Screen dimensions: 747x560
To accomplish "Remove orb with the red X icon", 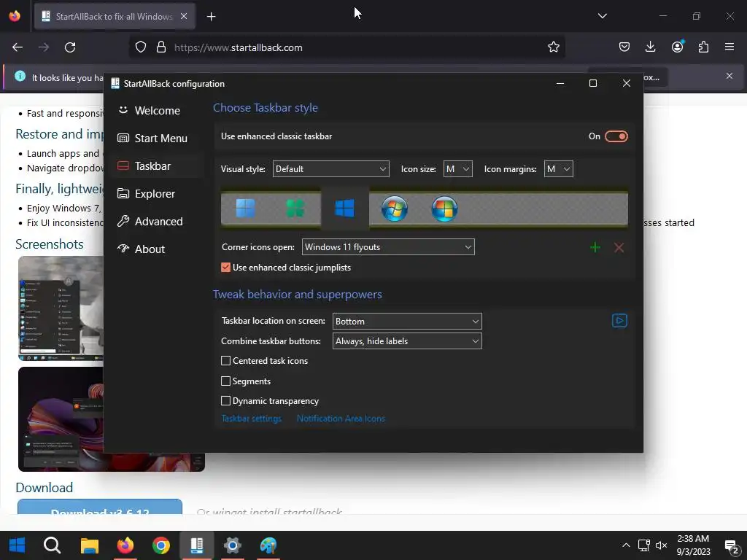I will pyautogui.click(x=619, y=247).
